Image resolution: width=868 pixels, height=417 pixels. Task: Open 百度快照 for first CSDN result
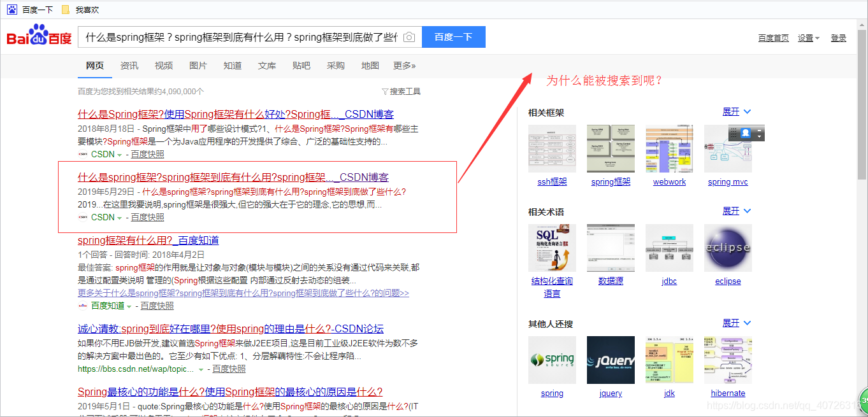coord(148,154)
